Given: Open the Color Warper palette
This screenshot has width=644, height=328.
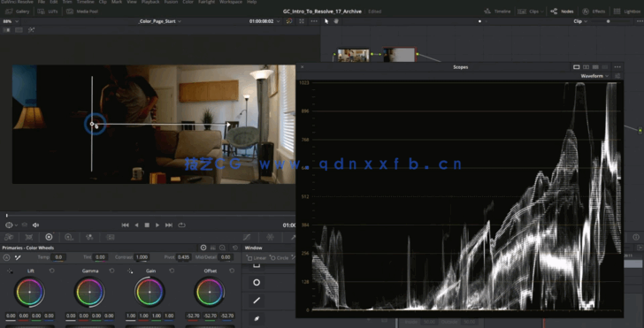Looking at the screenshot, I should coord(271,237).
